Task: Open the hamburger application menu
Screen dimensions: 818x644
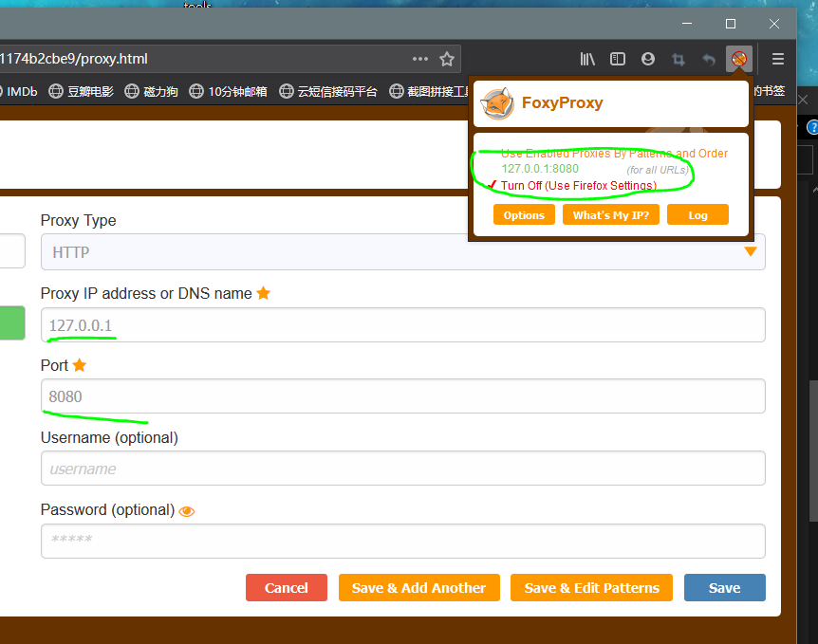Action: pos(778,59)
